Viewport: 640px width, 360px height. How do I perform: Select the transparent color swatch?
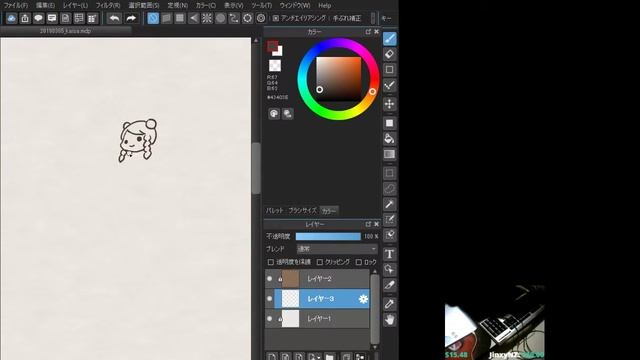point(275,65)
